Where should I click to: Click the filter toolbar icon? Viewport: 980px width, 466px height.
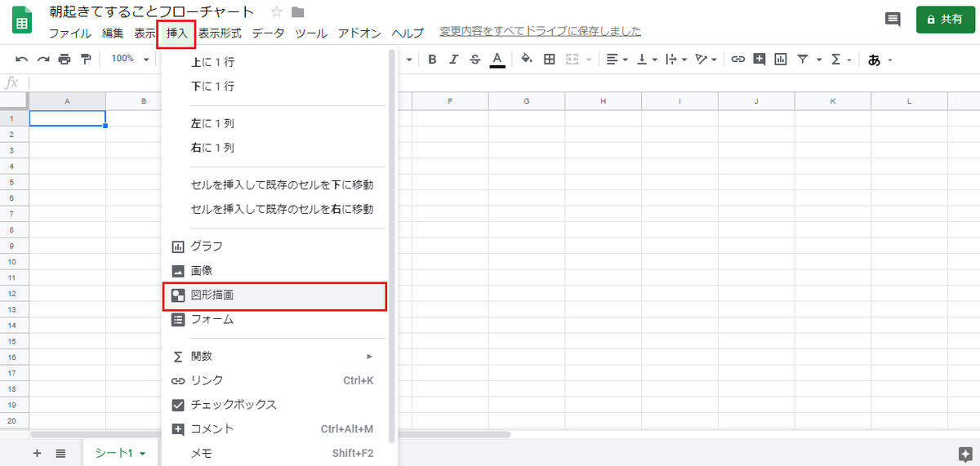tap(803, 59)
